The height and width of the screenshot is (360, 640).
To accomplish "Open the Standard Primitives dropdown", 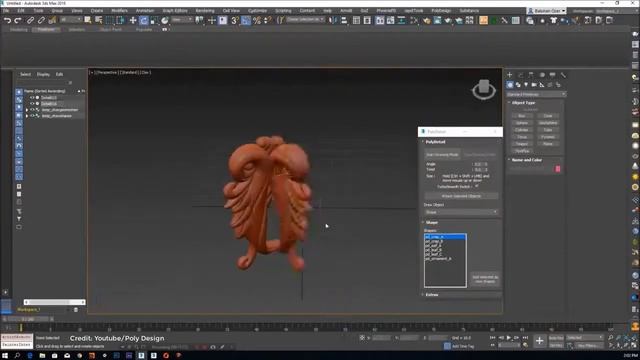I will pos(536,94).
